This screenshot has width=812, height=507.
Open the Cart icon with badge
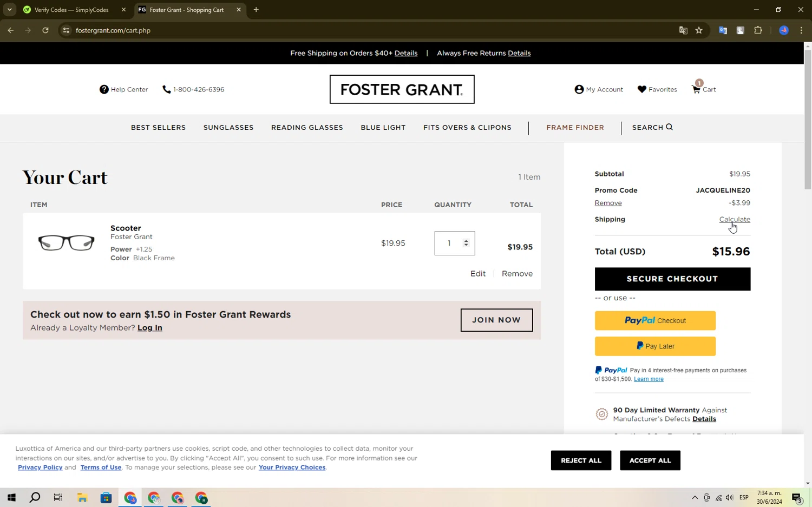coord(697,88)
